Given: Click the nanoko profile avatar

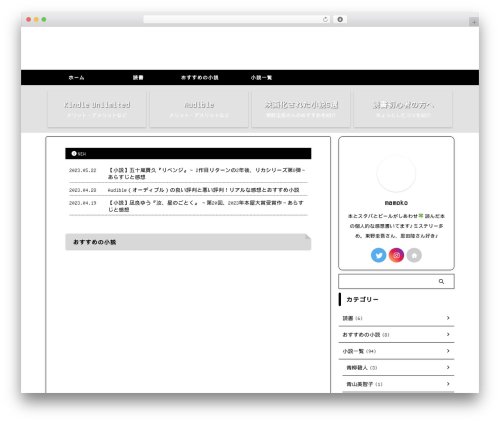Looking at the screenshot, I should tap(396, 174).
